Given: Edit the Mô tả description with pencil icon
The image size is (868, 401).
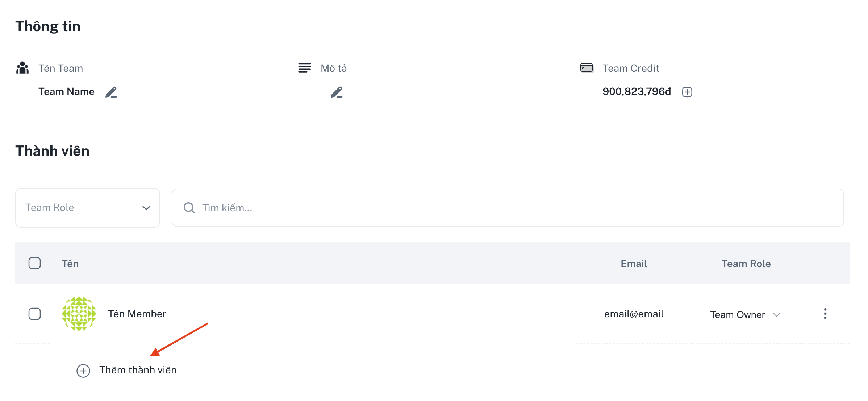Looking at the screenshot, I should tap(337, 92).
